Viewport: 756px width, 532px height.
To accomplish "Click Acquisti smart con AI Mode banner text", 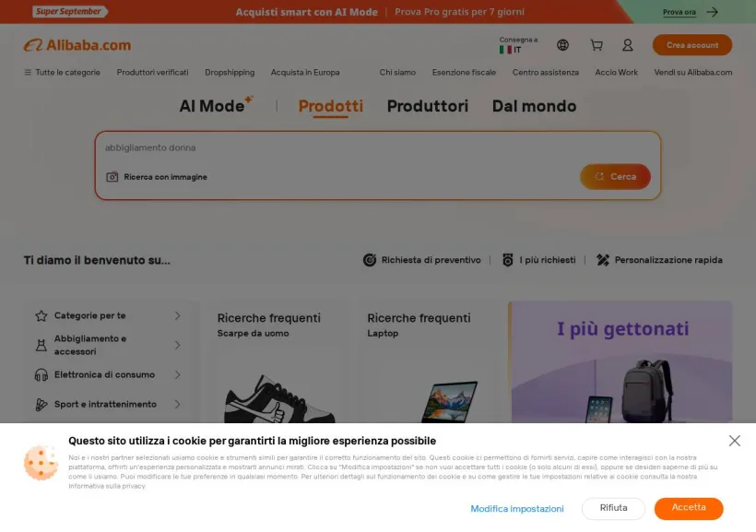I will (x=307, y=12).
